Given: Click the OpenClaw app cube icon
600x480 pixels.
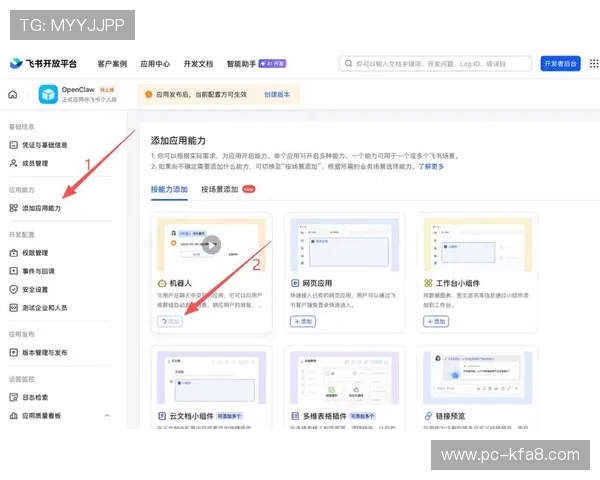Looking at the screenshot, I should click(x=48, y=94).
